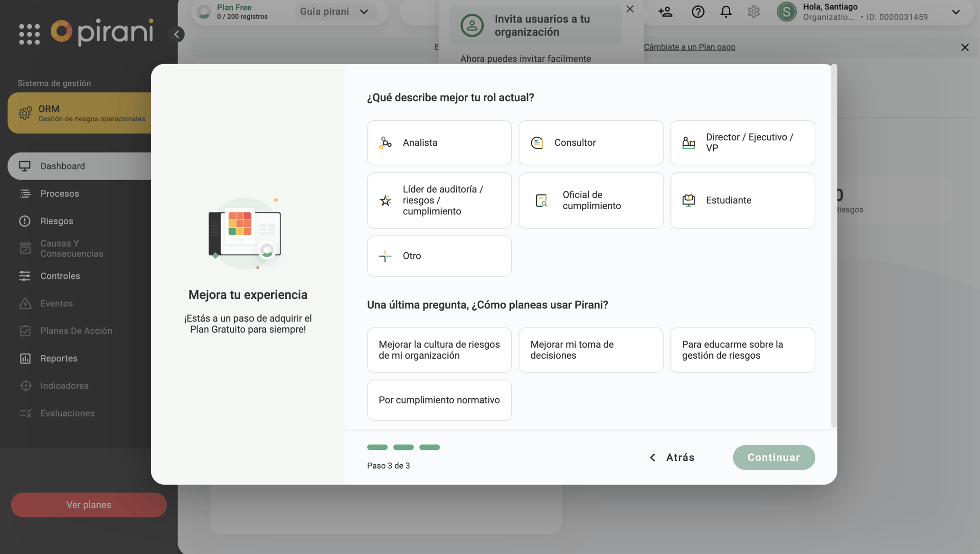Open the Procesos menu item
This screenshot has width=980, height=554.
pos(59,193)
